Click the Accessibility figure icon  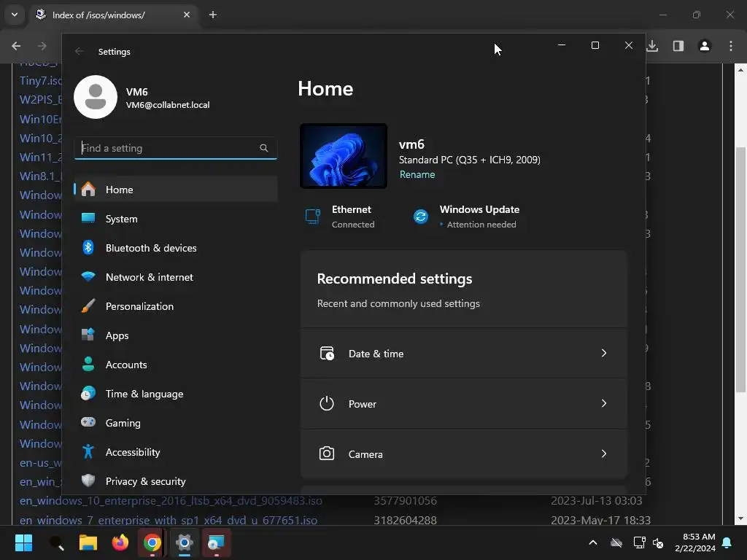(88, 451)
